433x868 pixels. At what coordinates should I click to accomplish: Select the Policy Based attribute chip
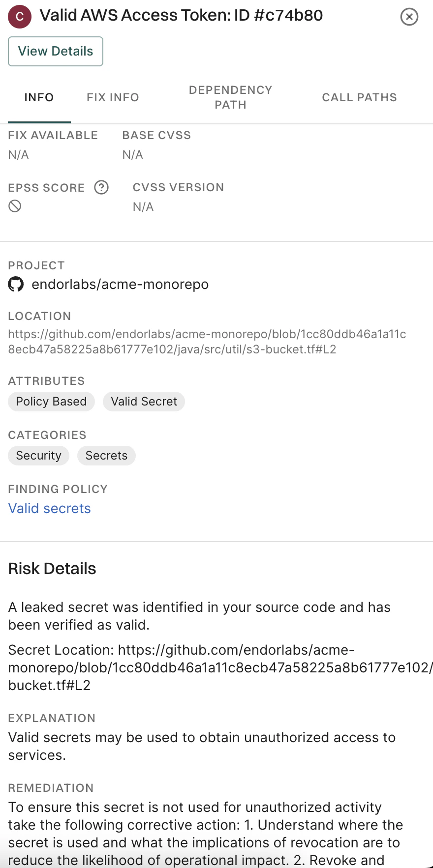(51, 402)
